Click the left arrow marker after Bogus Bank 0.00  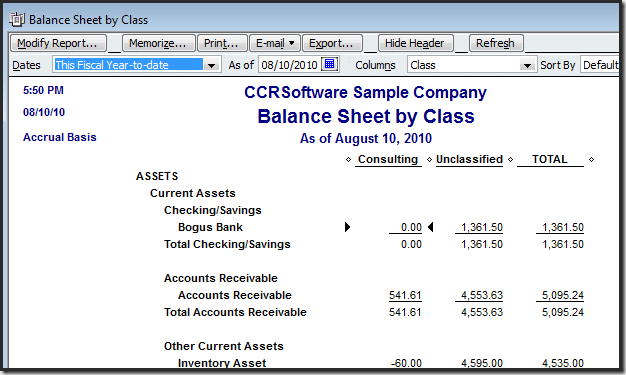click(x=430, y=227)
